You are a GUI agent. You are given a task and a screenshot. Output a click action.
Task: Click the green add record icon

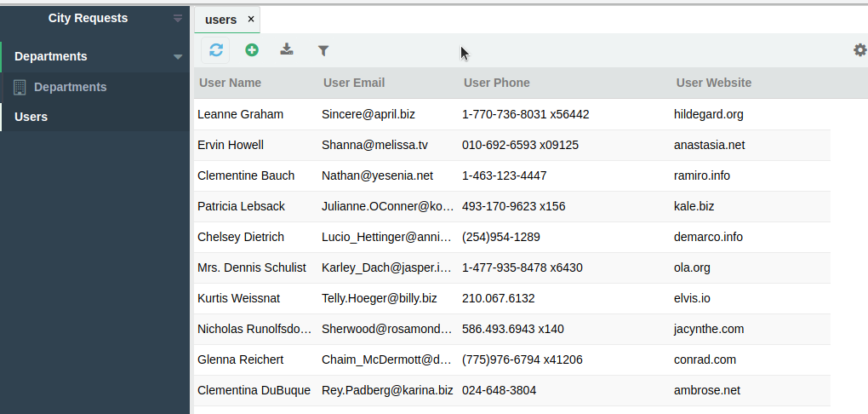(252, 50)
